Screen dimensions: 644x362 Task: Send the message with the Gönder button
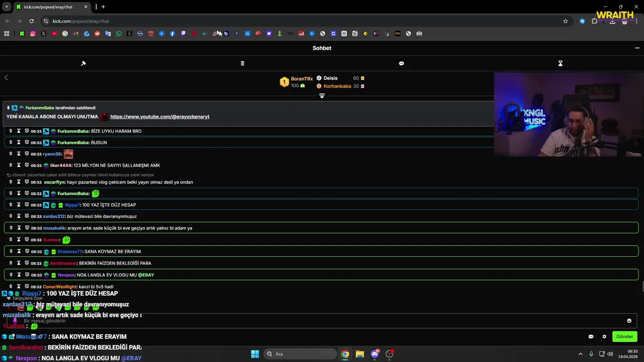[624, 336]
